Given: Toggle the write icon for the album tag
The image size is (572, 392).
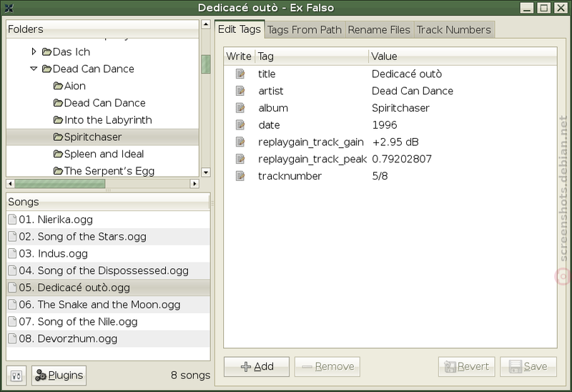Looking at the screenshot, I should (x=240, y=108).
